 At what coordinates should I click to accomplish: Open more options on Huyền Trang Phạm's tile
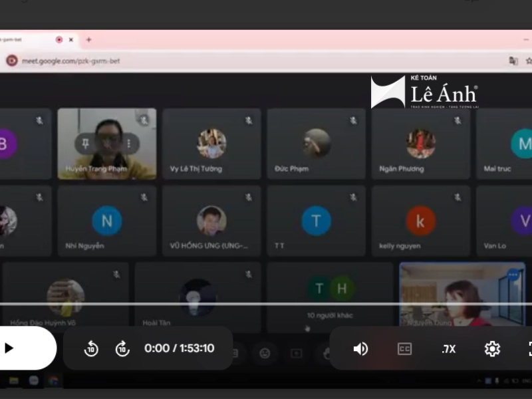[129, 143]
